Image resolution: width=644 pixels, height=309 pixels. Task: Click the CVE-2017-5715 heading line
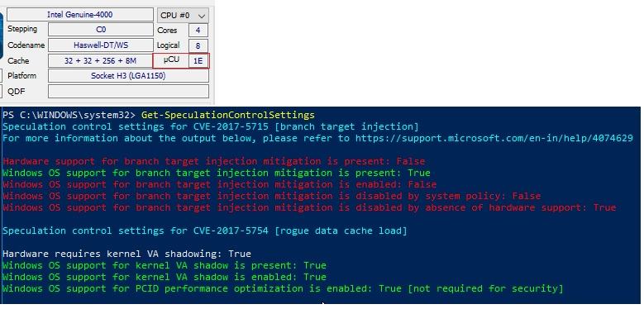point(210,126)
